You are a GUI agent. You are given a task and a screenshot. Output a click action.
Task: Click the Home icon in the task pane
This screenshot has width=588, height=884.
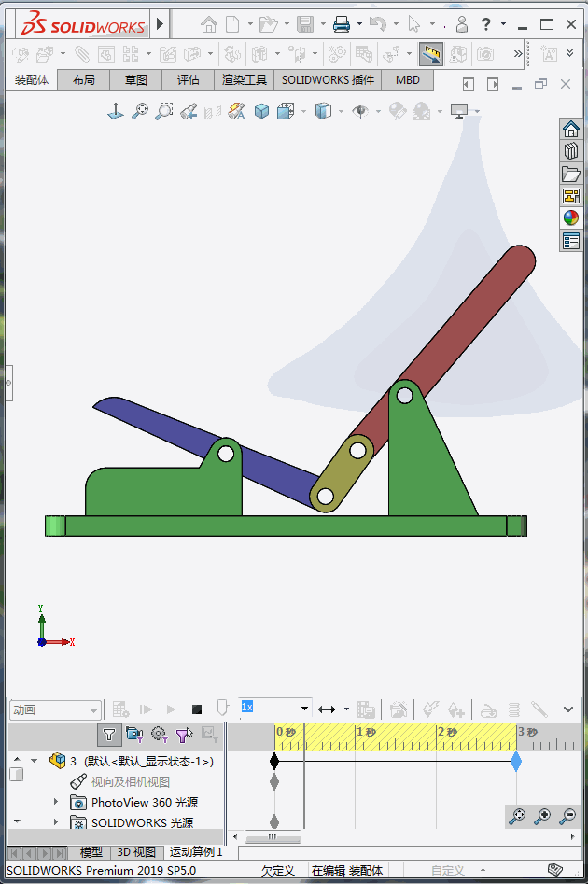point(570,129)
